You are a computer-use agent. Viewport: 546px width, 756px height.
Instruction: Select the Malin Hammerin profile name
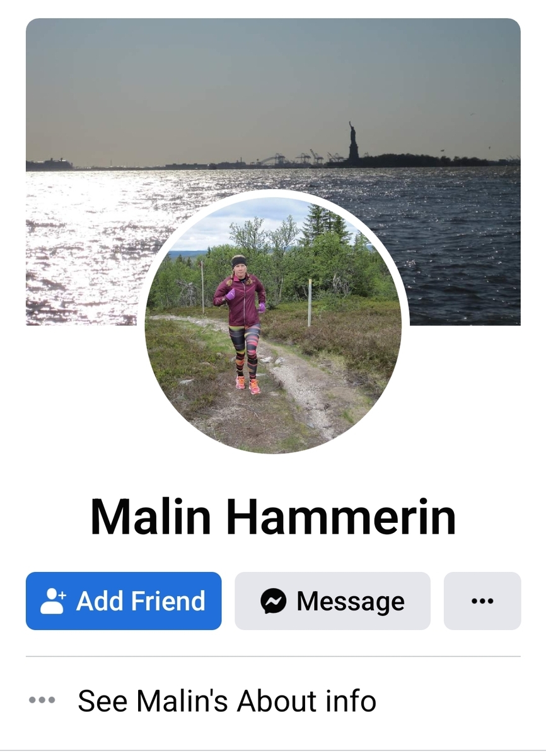(273, 516)
